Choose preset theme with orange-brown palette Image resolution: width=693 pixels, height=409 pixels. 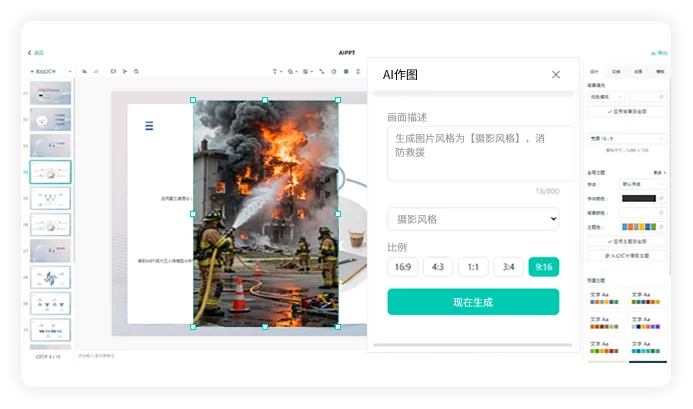pos(605,323)
